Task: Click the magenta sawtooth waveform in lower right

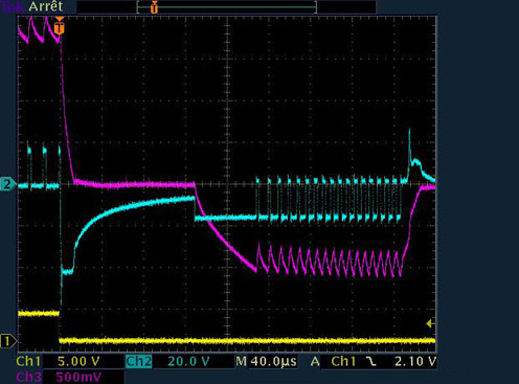Action: tap(329, 261)
